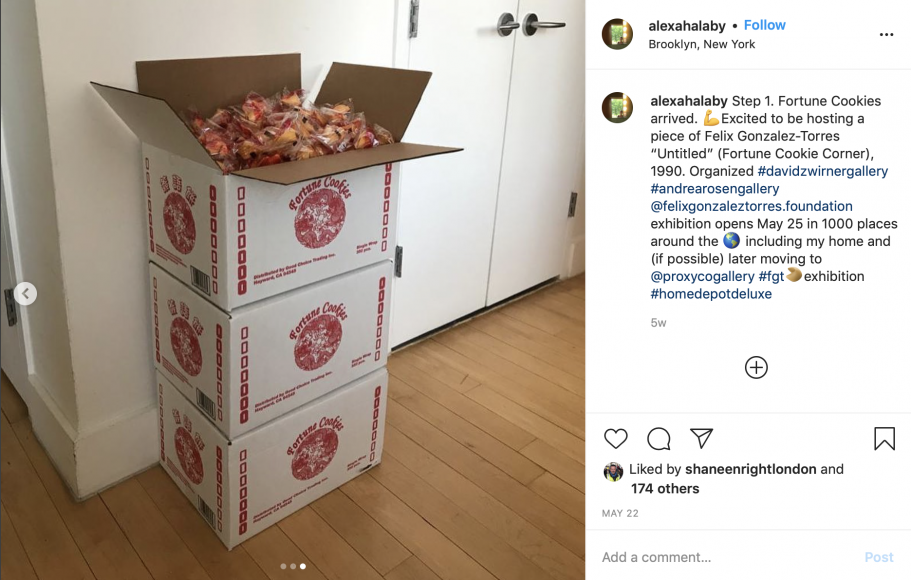Save post with the bookmark icon
The width and height of the screenshot is (911, 580).
884,439
